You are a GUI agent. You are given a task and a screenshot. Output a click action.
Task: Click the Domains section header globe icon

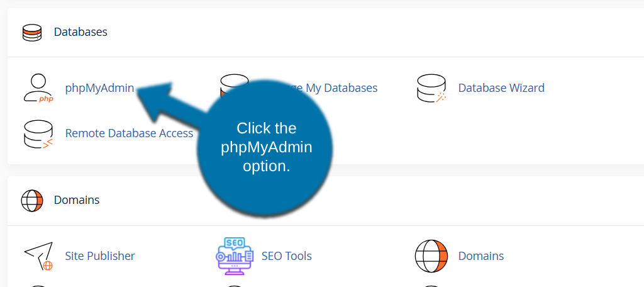(32, 201)
